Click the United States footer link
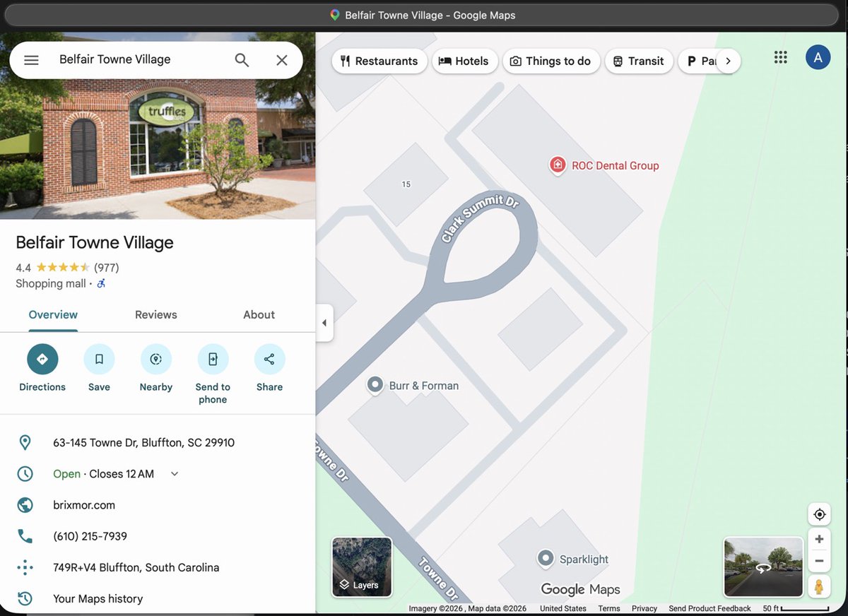 (x=563, y=608)
